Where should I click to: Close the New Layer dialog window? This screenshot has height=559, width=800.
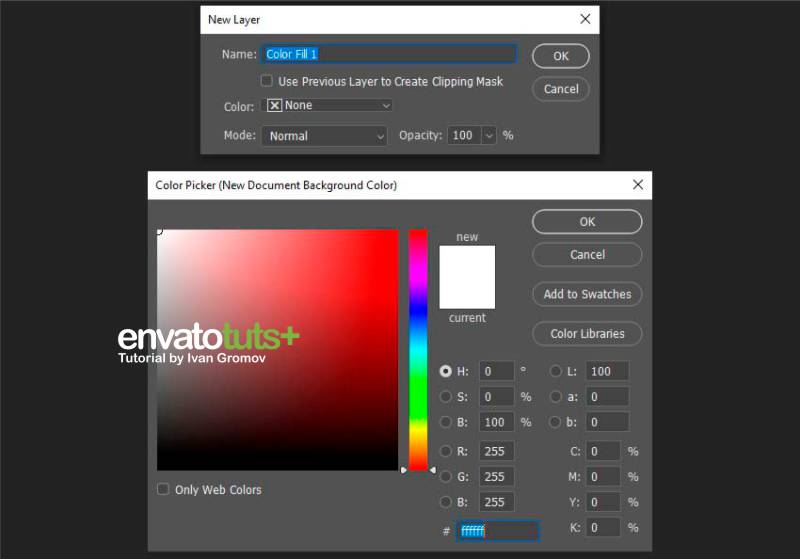pos(585,19)
